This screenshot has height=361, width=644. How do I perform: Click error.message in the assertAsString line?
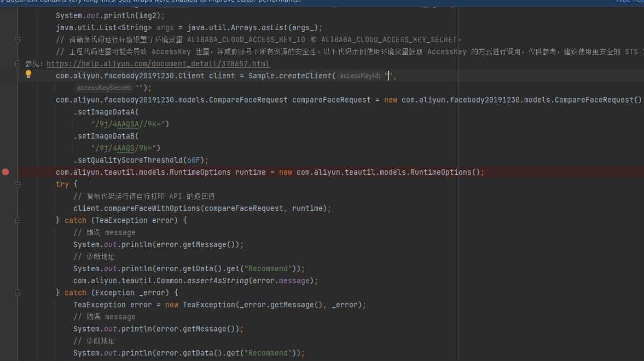281,281
